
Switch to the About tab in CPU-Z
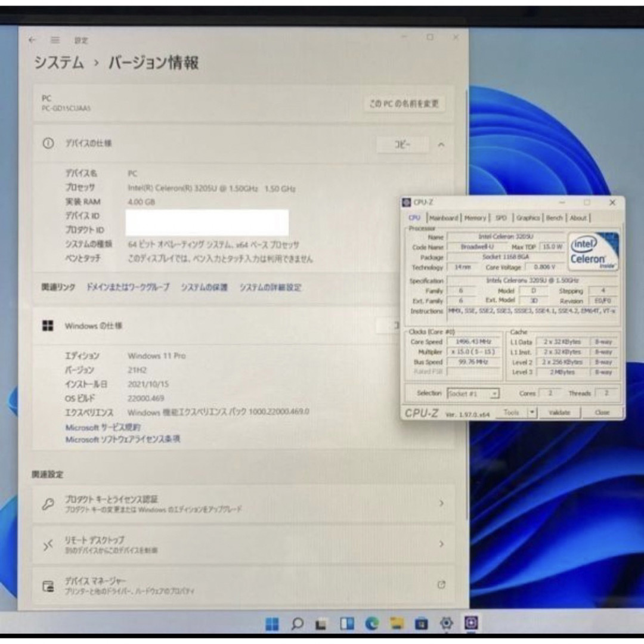[x=578, y=218]
